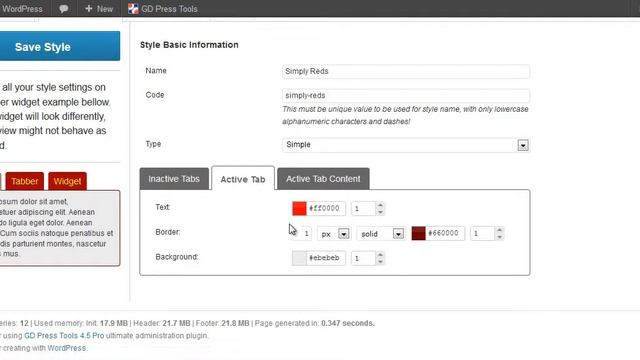Click the dark red Border color swatch

click(418, 233)
